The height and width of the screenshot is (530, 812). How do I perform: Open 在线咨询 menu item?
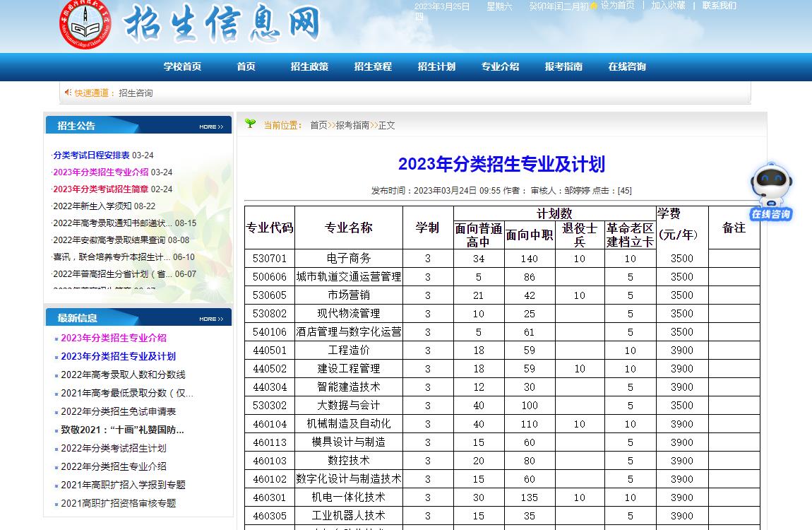coord(627,66)
